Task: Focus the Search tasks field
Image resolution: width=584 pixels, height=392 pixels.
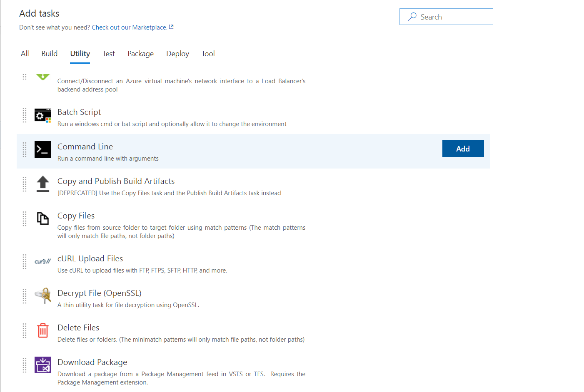Action: click(446, 17)
